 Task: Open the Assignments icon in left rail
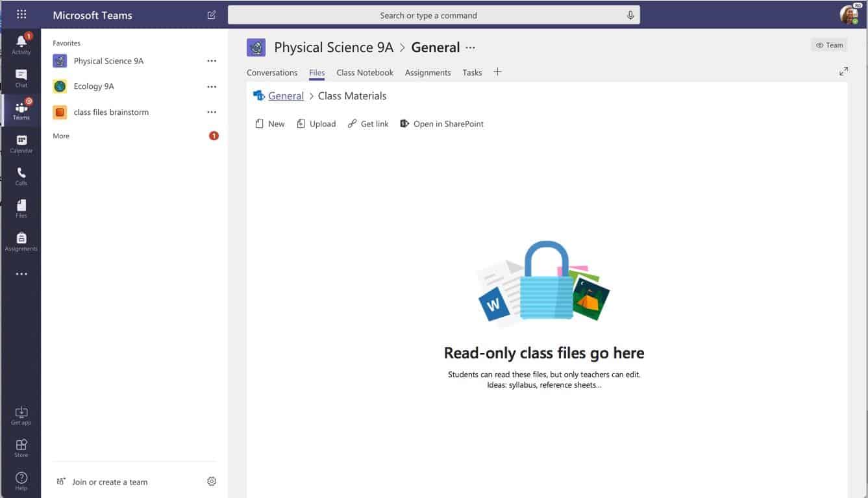(x=21, y=242)
